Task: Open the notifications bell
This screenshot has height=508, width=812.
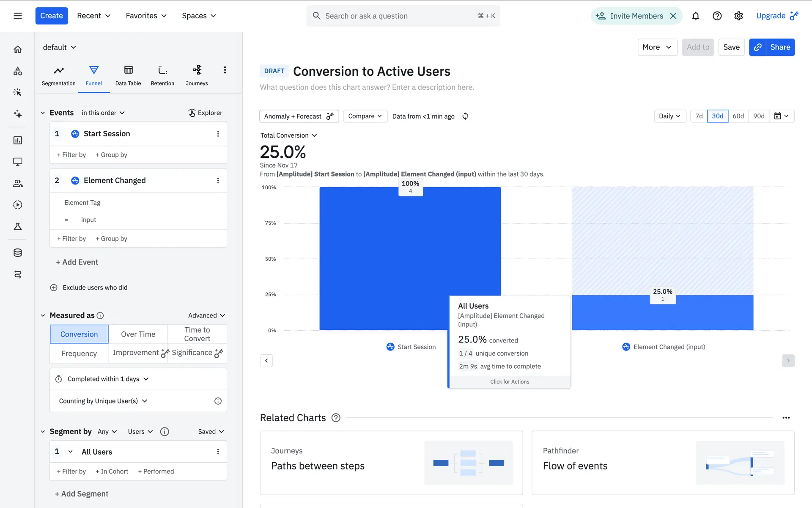Action: click(695, 16)
